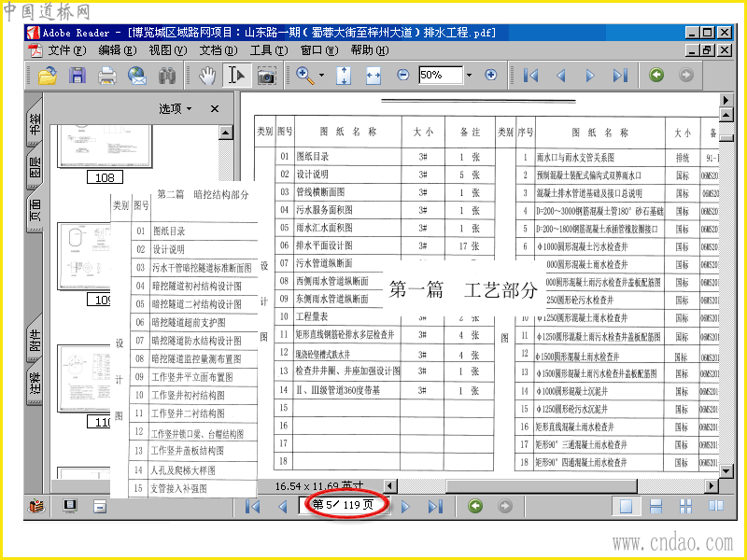Click the 50% zoom input field
The width and height of the screenshot is (747, 560).
(x=441, y=76)
